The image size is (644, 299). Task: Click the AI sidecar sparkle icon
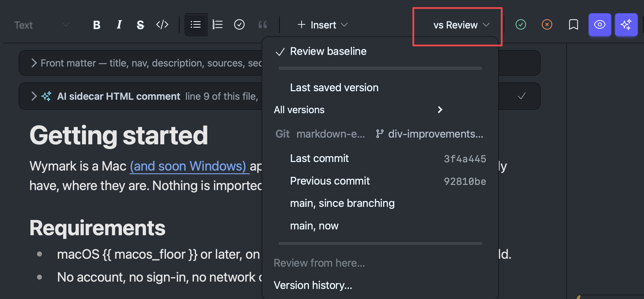tap(47, 96)
